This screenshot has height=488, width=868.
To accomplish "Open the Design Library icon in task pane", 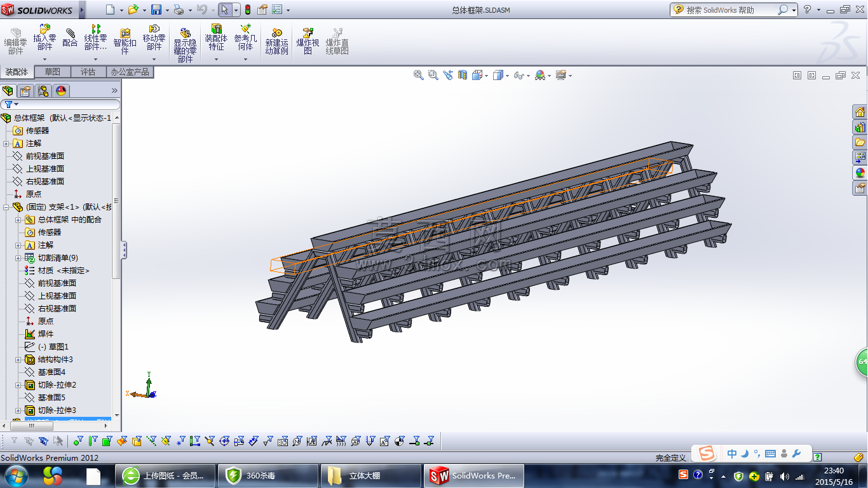I will 860,127.
